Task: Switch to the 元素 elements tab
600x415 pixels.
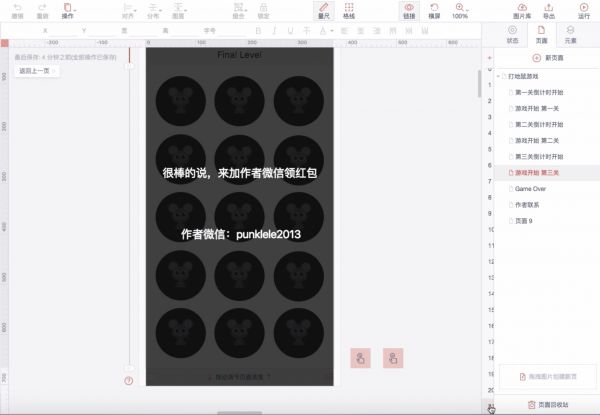Action: click(570, 34)
